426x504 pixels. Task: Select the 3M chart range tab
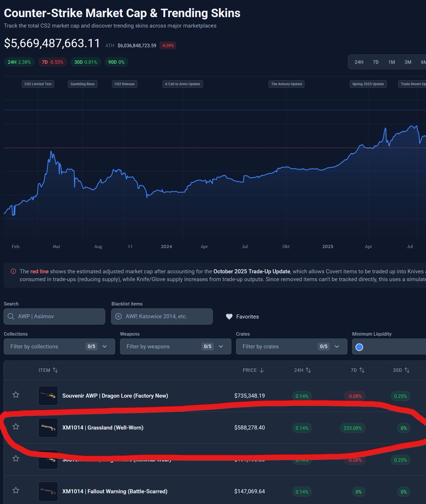408,62
